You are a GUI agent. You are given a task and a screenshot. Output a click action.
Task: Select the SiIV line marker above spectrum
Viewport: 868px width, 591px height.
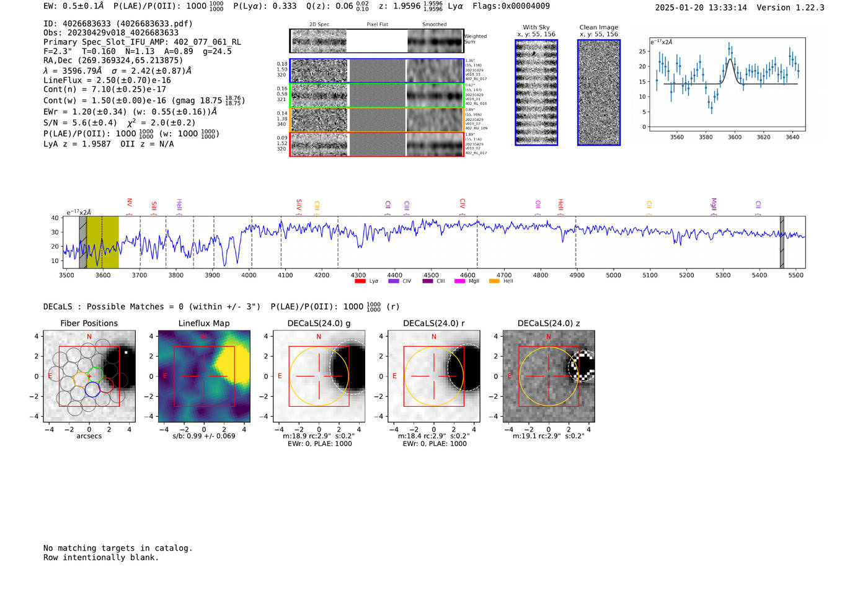[298, 207]
